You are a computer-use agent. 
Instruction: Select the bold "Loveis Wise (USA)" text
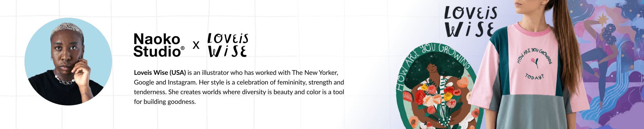pyautogui.click(x=160, y=73)
